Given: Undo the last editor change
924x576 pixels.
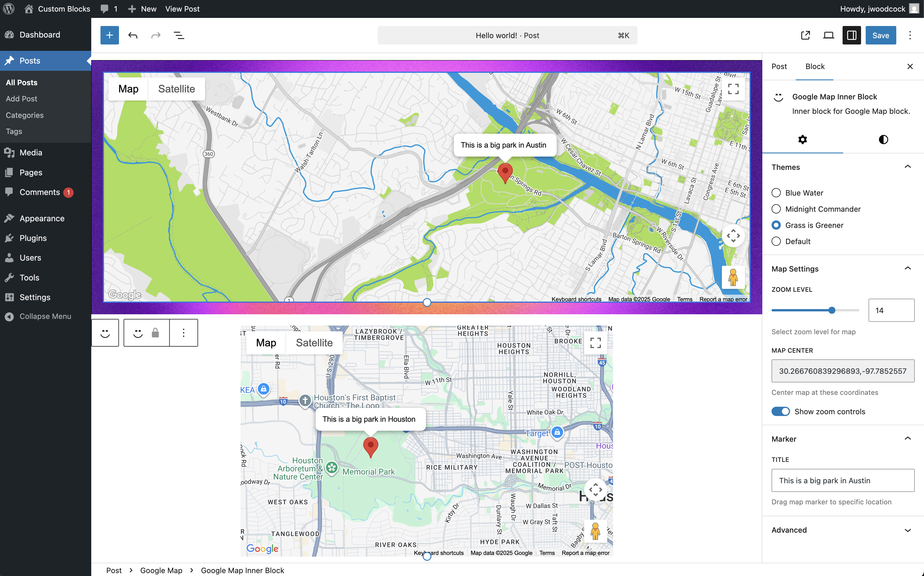Looking at the screenshot, I should click(133, 36).
